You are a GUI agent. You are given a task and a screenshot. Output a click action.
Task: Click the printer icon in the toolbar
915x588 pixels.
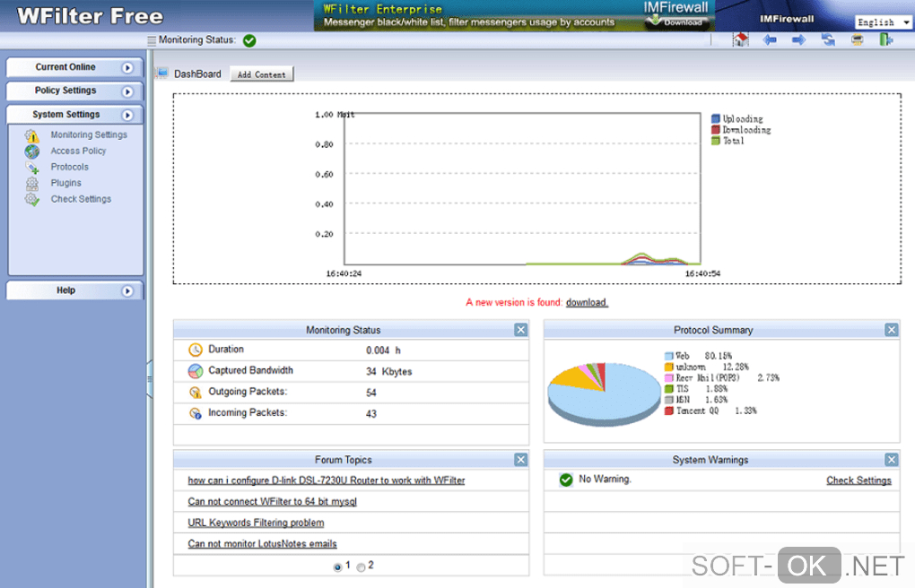tap(858, 39)
